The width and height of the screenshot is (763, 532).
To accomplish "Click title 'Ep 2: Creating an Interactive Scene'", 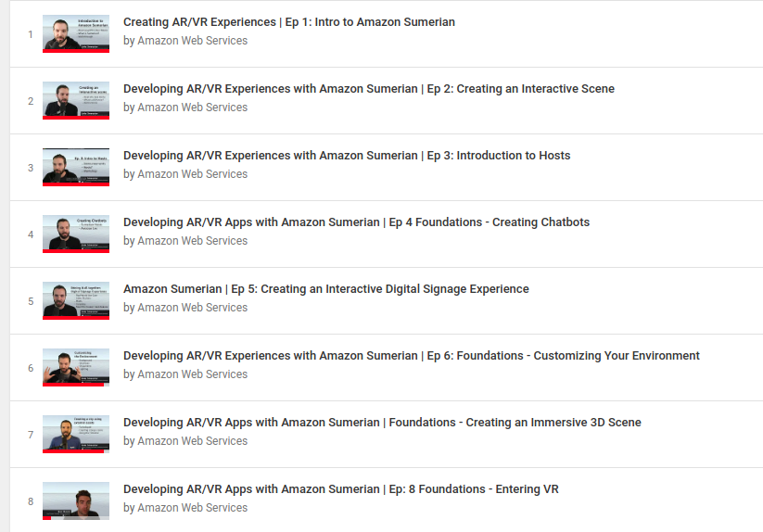I will coord(368,89).
